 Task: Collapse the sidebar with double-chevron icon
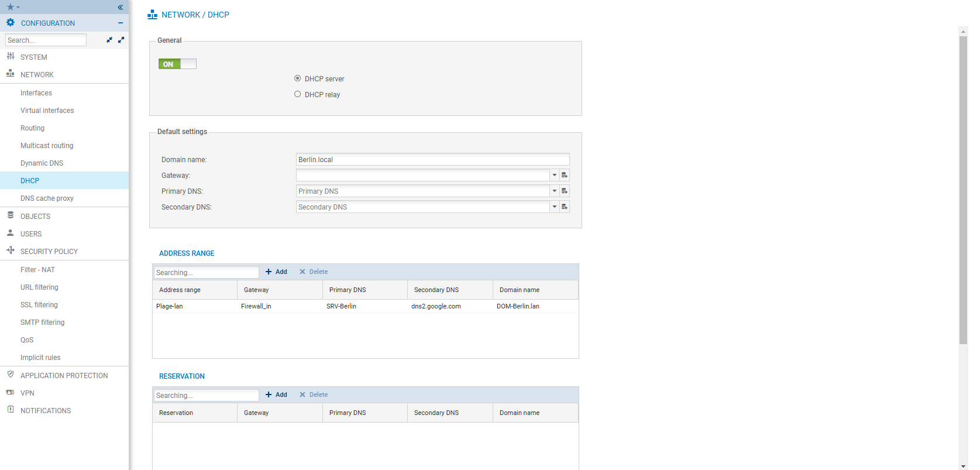(120, 7)
